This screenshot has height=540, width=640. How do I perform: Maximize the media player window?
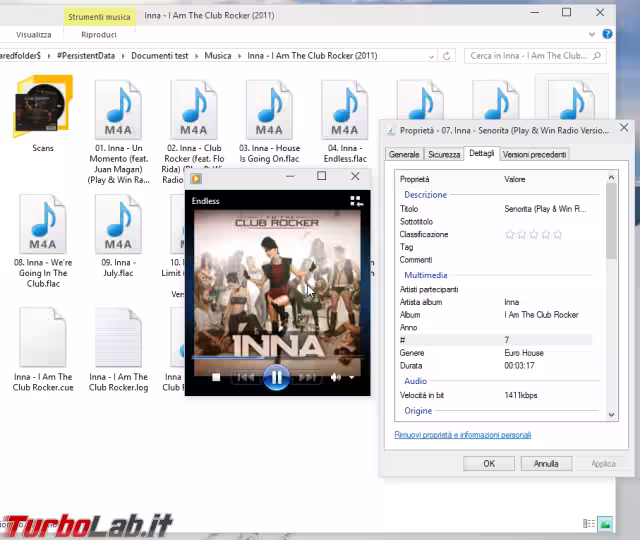pos(322,176)
